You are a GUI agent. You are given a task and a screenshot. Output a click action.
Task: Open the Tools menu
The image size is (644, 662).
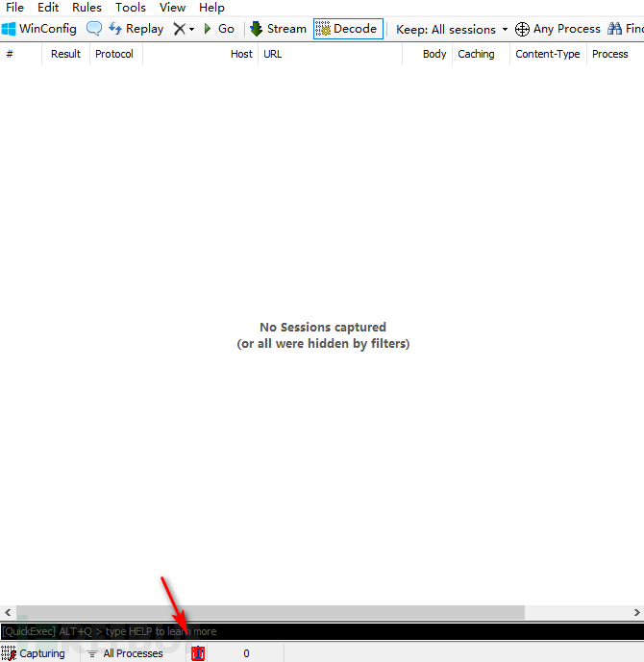tap(131, 7)
